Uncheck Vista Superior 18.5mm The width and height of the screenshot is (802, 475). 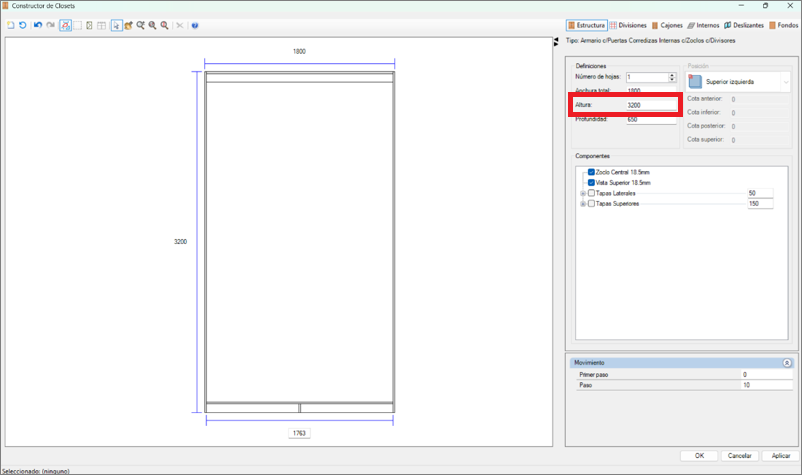click(591, 183)
